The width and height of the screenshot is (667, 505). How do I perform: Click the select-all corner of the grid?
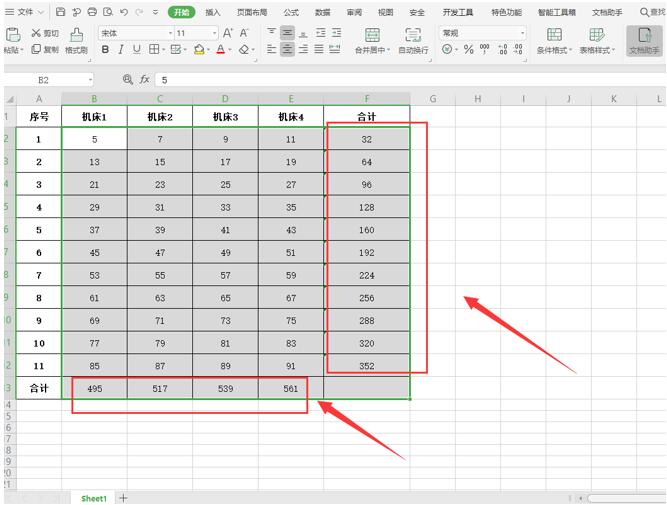point(10,99)
